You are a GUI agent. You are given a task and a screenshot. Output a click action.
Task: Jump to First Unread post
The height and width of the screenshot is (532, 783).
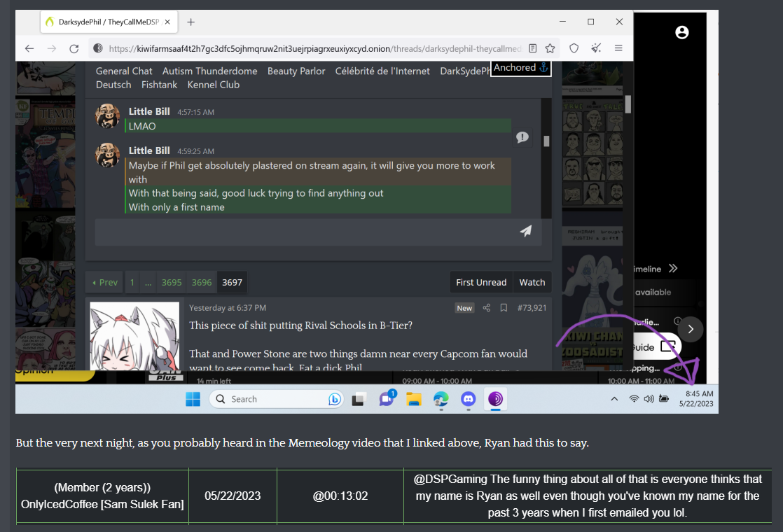click(x=480, y=282)
